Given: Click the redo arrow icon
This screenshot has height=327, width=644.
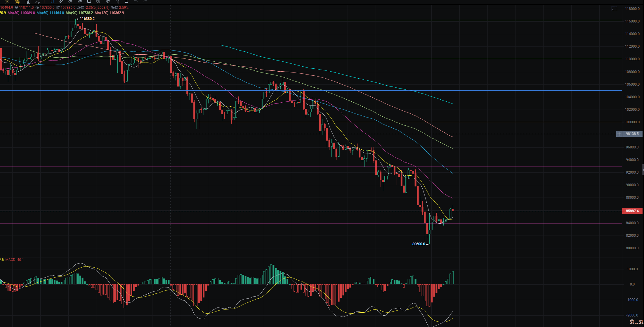Looking at the screenshot, I should [x=145, y=1].
